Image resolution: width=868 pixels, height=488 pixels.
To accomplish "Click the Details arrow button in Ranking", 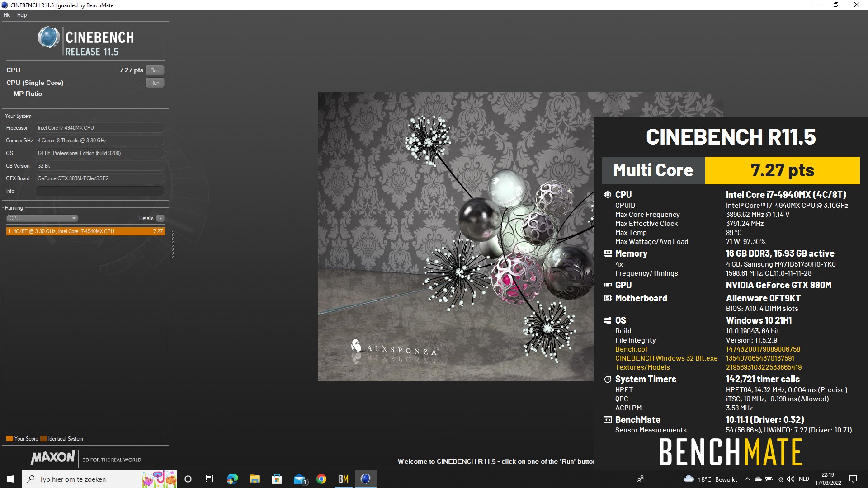I will [160, 218].
